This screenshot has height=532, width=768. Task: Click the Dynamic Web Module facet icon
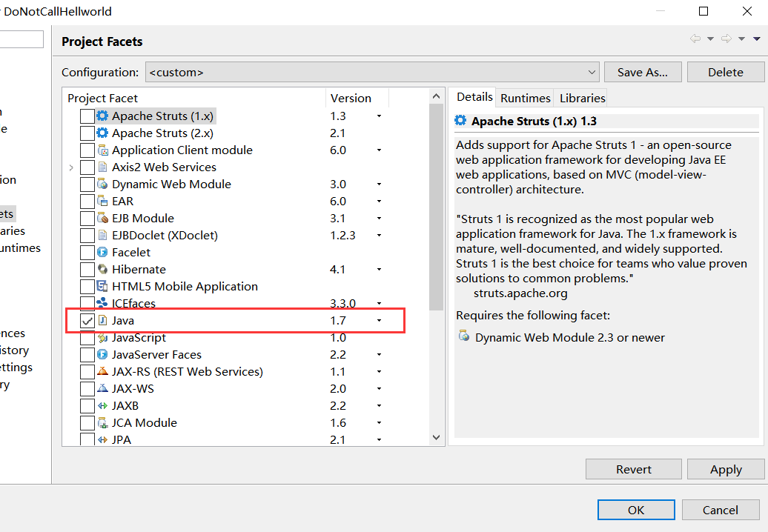pyautogui.click(x=102, y=184)
